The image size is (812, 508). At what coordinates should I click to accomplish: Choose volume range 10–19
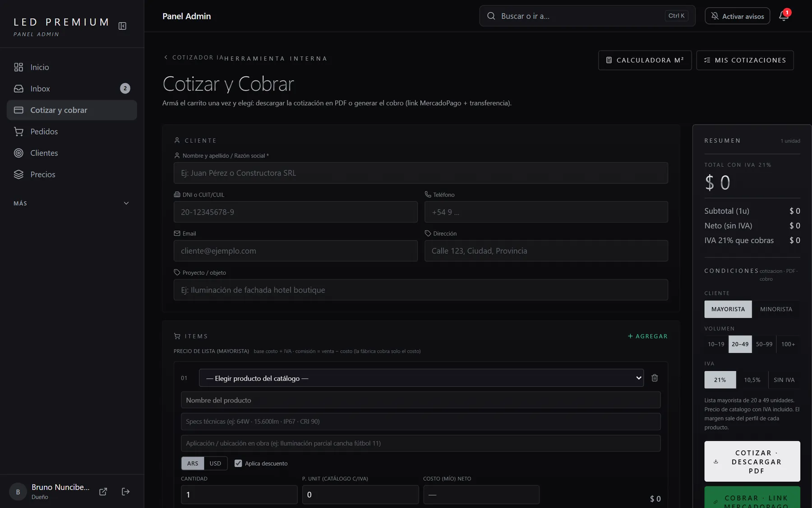716,344
